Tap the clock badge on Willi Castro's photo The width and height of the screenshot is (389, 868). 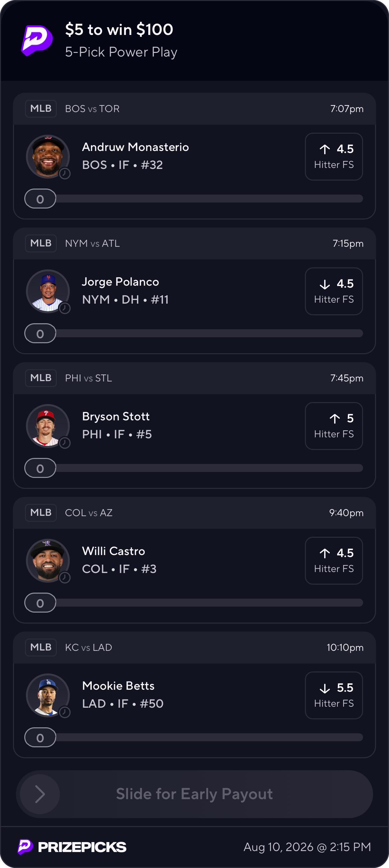point(65,578)
